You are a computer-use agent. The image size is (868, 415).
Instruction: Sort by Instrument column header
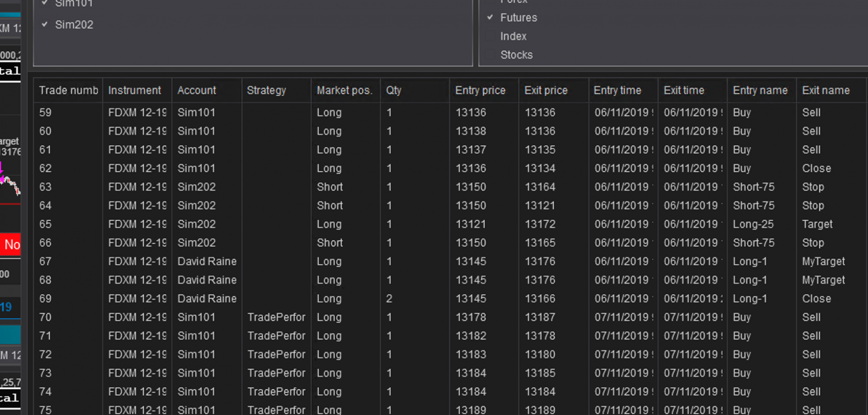137,90
